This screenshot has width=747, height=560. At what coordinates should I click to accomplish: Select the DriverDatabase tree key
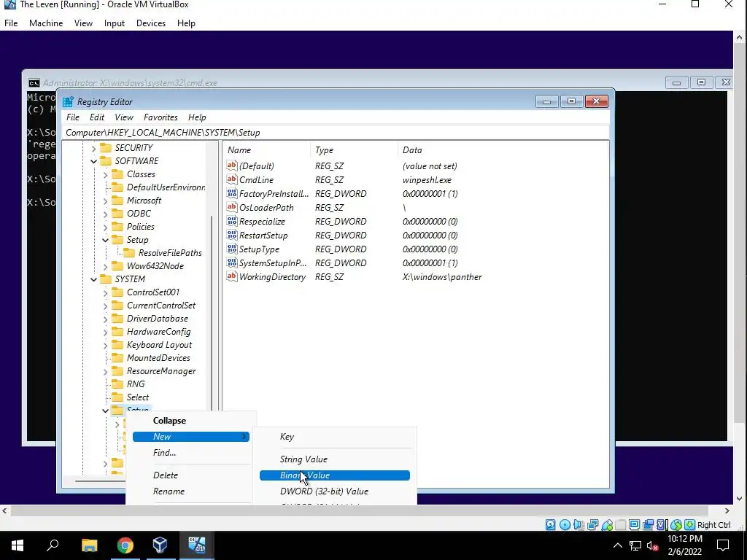158,318
